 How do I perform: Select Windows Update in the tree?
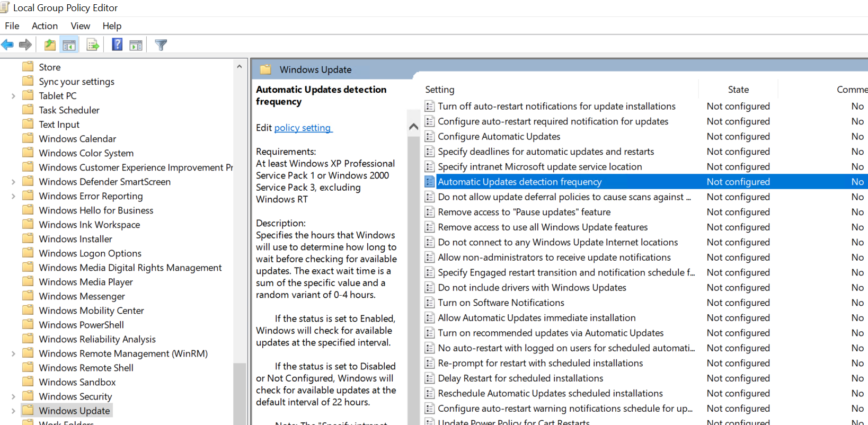(x=74, y=411)
